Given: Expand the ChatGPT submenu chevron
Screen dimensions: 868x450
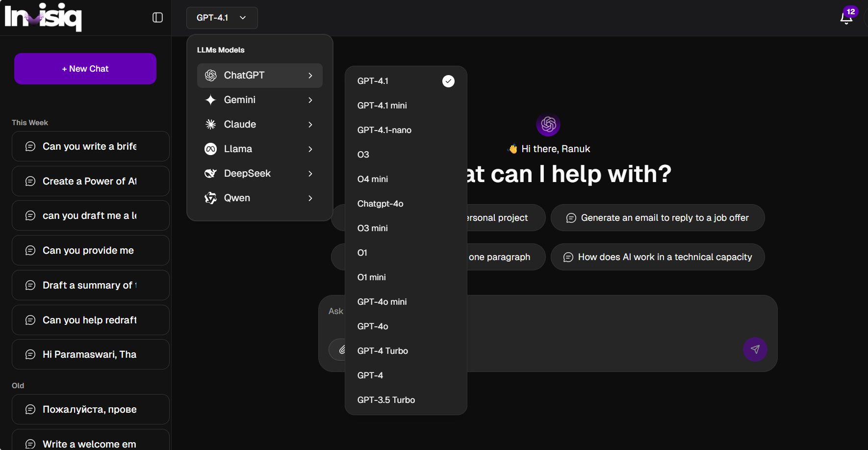Looking at the screenshot, I should pyautogui.click(x=310, y=76).
